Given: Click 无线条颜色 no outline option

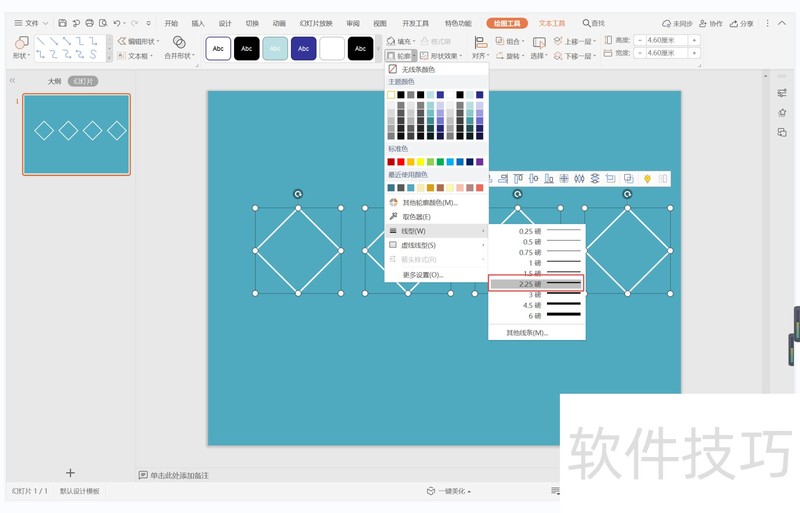Looking at the screenshot, I should 418,69.
